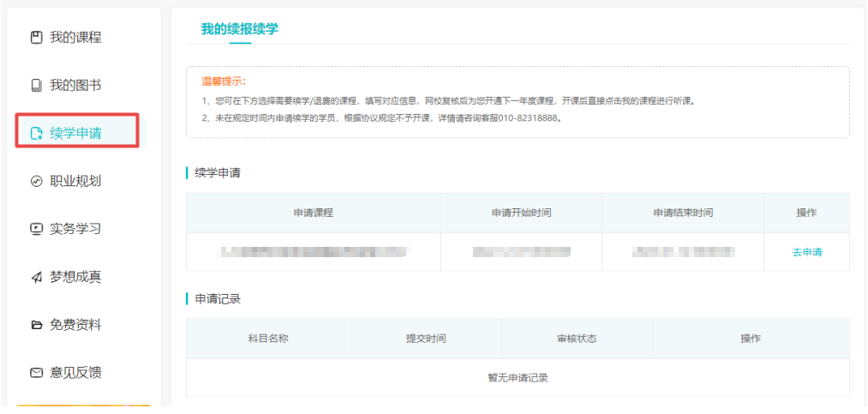This screenshot has height=414, width=868.
Task: Click the 申请结束时间 column header
Action: [682, 213]
